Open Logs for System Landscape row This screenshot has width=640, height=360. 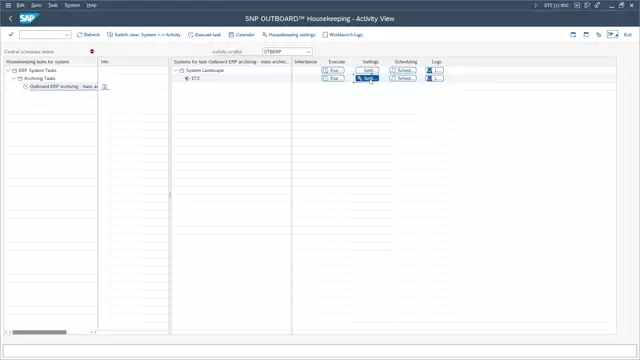434,70
